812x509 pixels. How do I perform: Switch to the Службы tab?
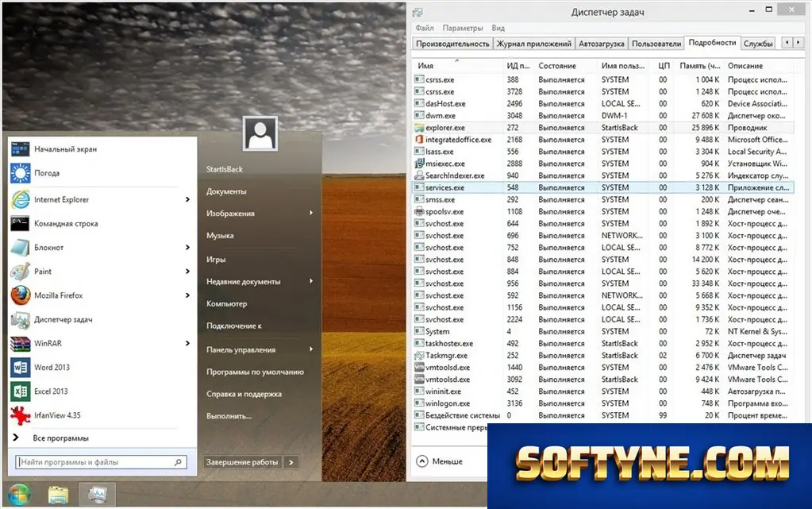coord(758,44)
